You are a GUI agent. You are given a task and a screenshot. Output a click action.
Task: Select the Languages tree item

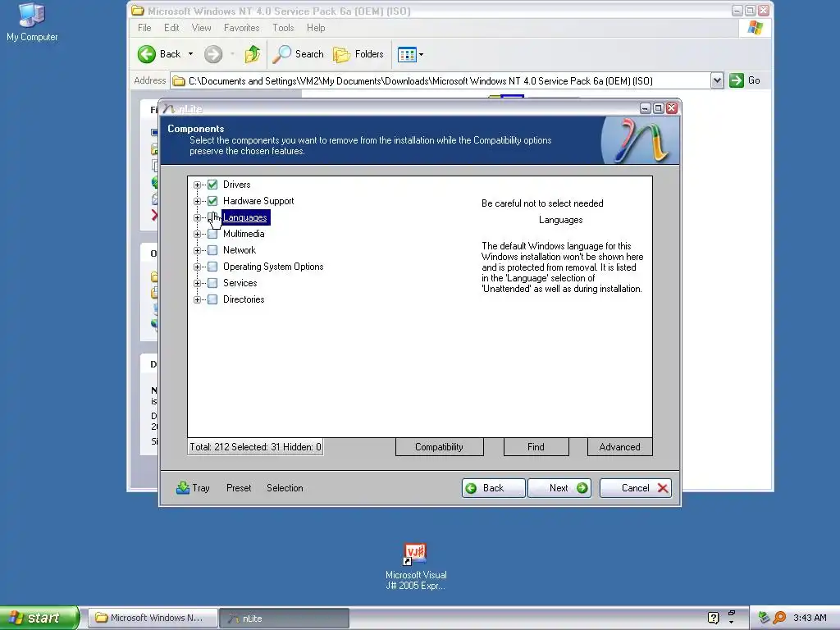coord(244,217)
